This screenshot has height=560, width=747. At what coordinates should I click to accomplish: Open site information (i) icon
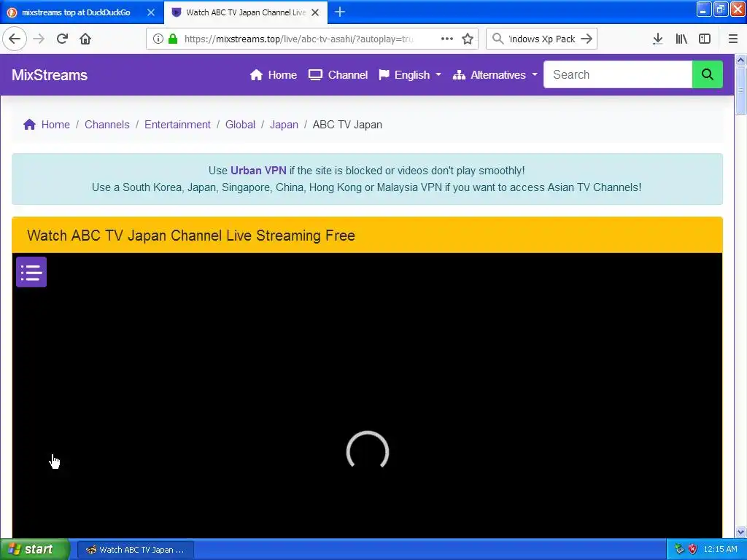(158, 39)
